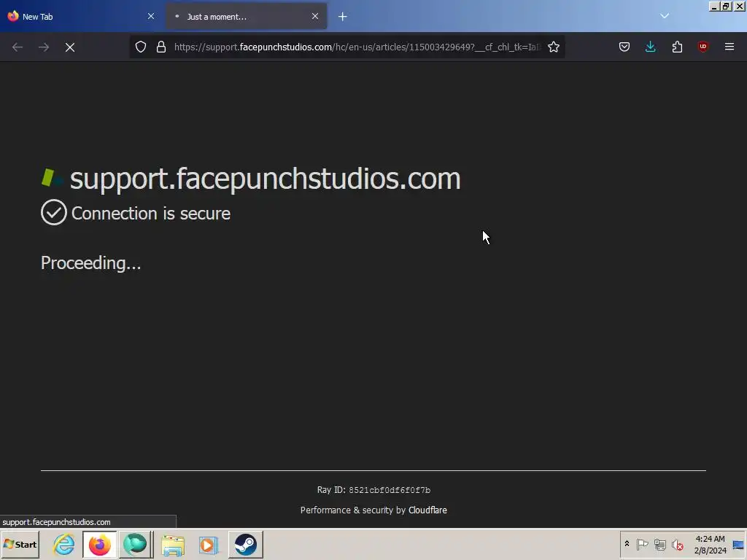Image resolution: width=747 pixels, height=560 pixels.
Task: Click Show desktop button in tray
Action: tap(738, 544)
